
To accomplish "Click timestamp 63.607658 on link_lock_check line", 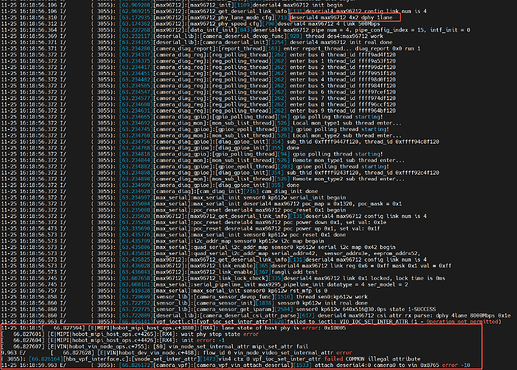I will 136,278.
